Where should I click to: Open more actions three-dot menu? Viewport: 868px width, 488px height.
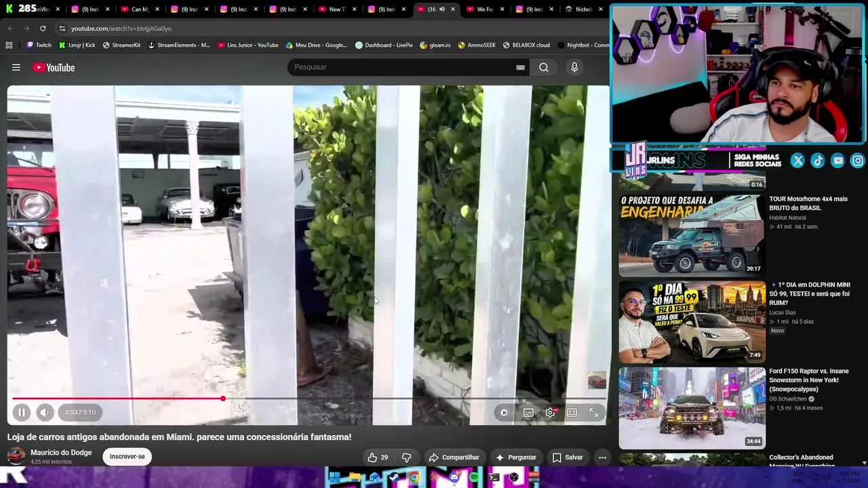tap(602, 457)
